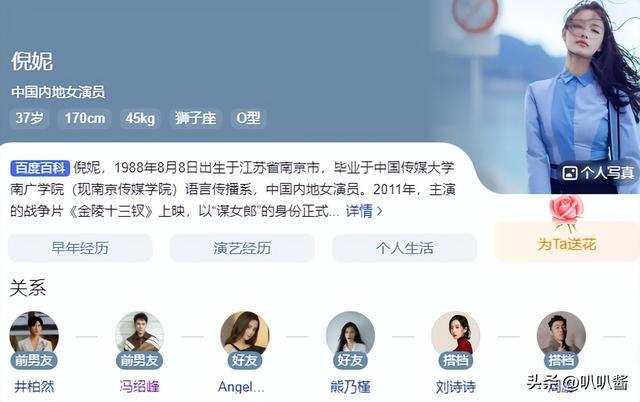Click the 百度百科 badge
Viewport: 640px width, 402px height.
pyautogui.click(x=40, y=168)
